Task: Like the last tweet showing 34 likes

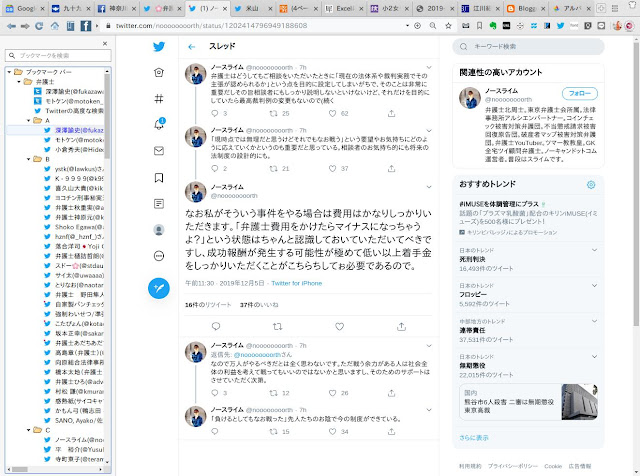Action: 333,432
